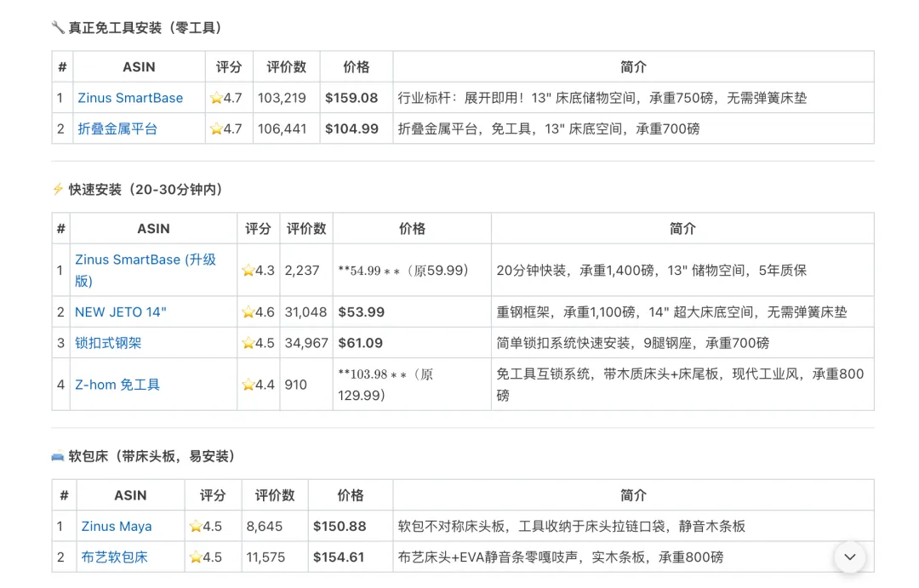Click the price $53.99
The height and width of the screenshot is (588, 919).
coord(362,312)
